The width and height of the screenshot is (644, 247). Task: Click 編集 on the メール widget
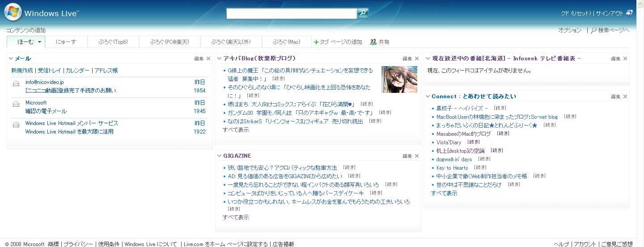click(199, 59)
